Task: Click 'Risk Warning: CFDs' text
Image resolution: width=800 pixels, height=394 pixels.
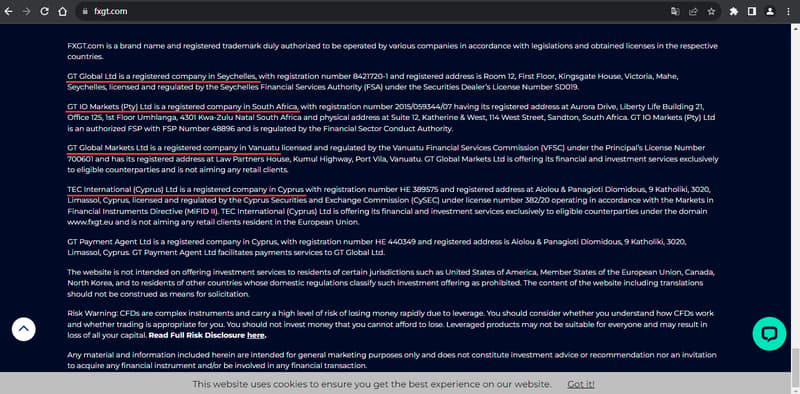Action: pyautogui.click(x=102, y=313)
